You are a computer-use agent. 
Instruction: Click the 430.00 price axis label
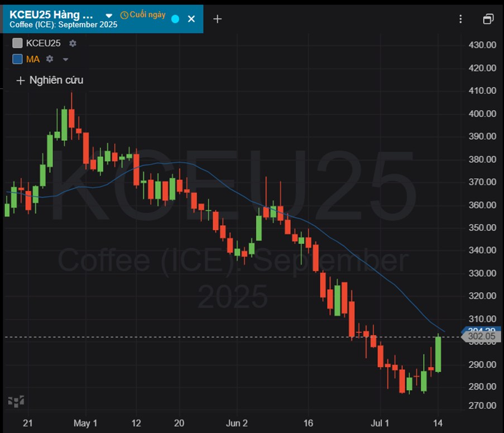click(482, 45)
